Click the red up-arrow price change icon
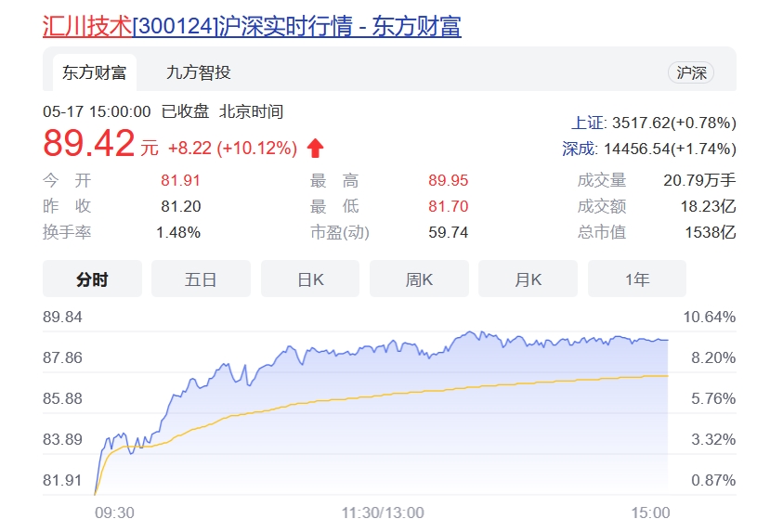The width and height of the screenshot is (770, 532). 315,149
